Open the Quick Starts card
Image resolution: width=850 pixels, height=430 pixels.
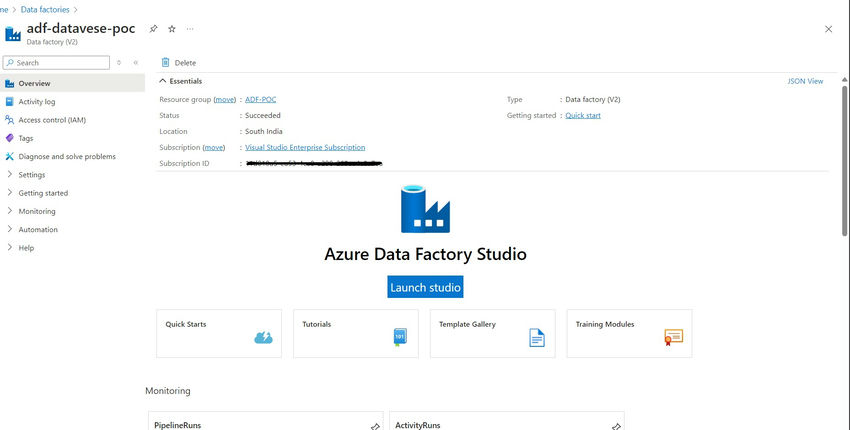pos(219,333)
